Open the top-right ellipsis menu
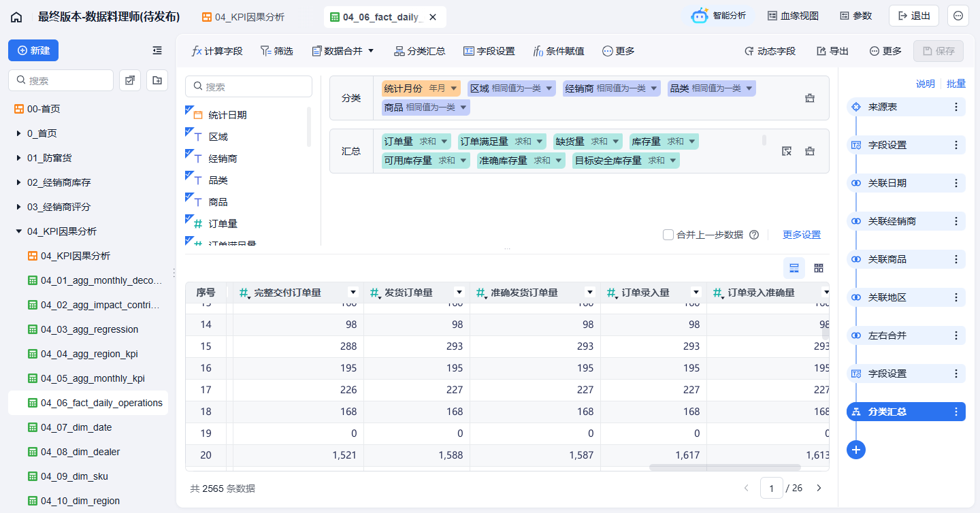This screenshot has height=513, width=980. [958, 16]
